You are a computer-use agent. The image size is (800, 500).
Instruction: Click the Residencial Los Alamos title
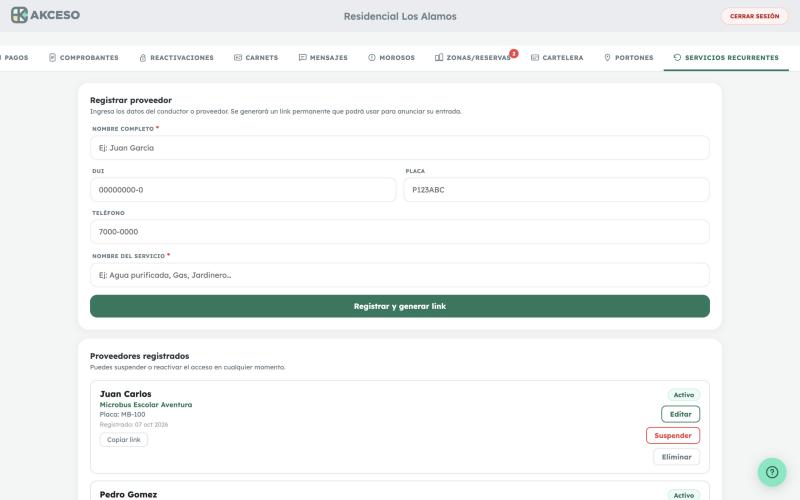pos(400,16)
